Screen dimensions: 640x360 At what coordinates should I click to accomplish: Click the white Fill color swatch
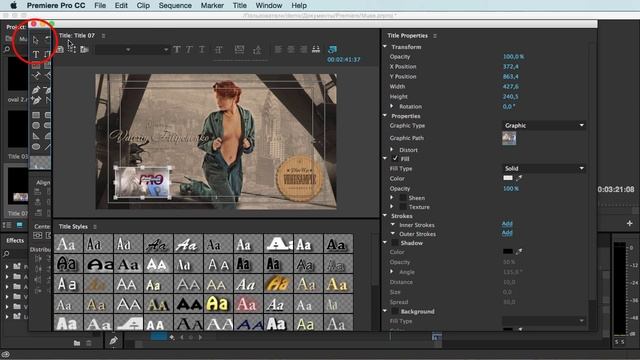508,178
